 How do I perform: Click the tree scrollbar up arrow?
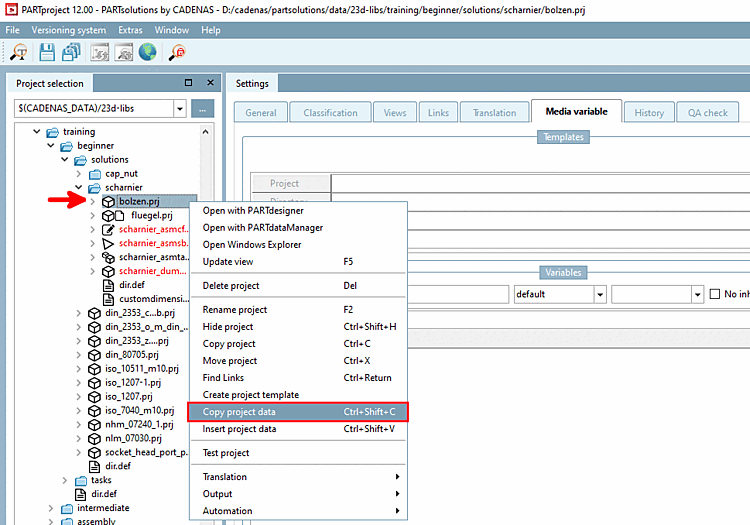point(206,131)
